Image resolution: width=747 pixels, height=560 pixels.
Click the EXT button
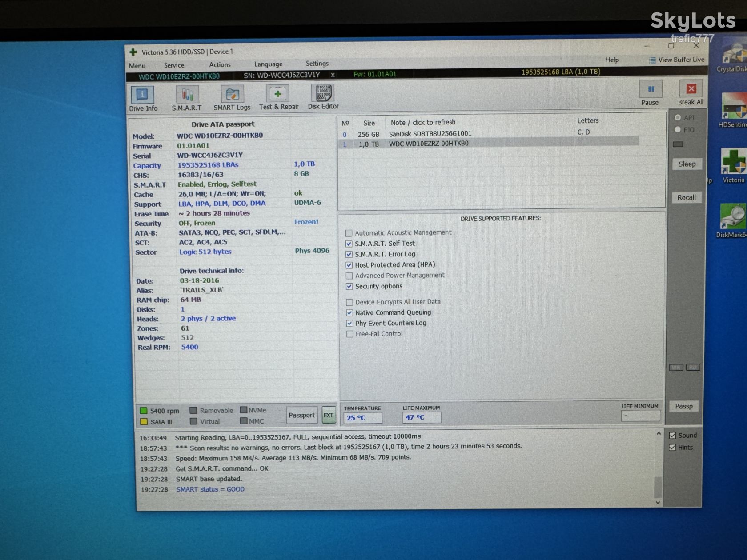click(x=328, y=415)
